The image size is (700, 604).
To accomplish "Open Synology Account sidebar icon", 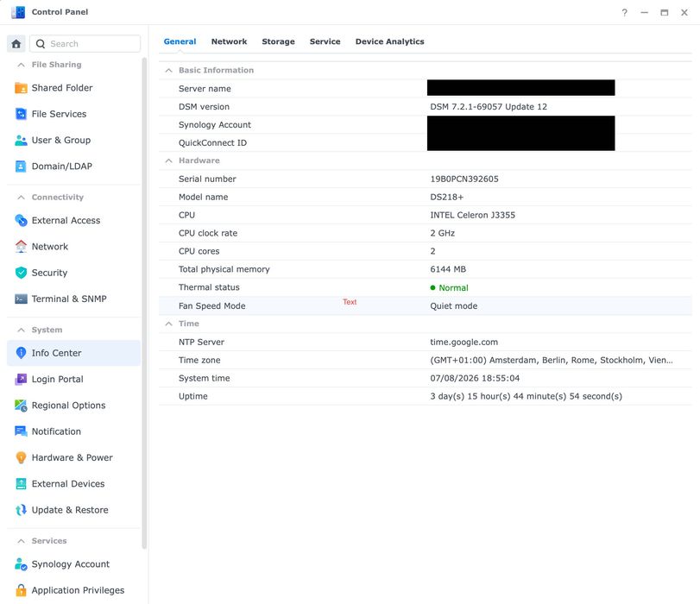I will coord(21,564).
